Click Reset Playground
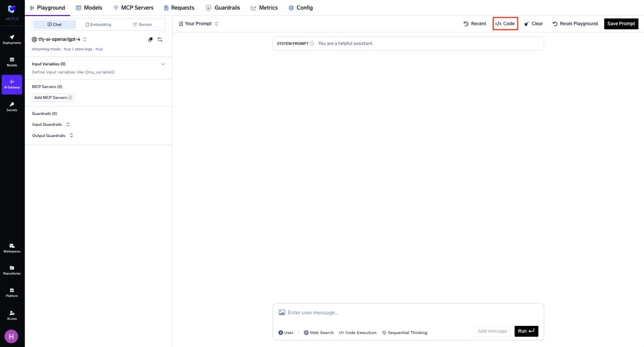The height and width of the screenshot is (347, 644). click(575, 24)
